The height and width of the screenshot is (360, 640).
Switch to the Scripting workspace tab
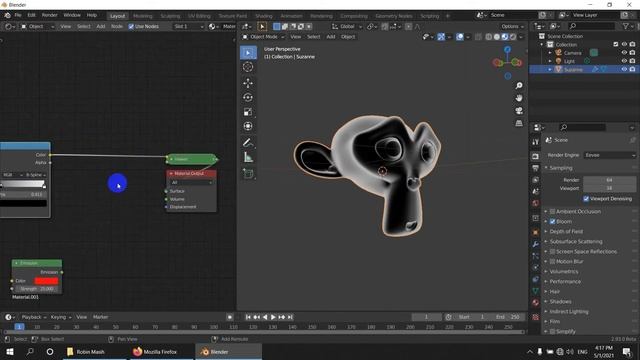pos(429,16)
